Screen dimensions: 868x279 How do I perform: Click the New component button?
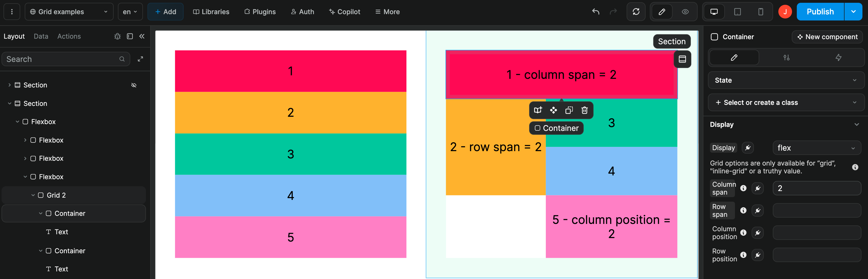tap(827, 37)
